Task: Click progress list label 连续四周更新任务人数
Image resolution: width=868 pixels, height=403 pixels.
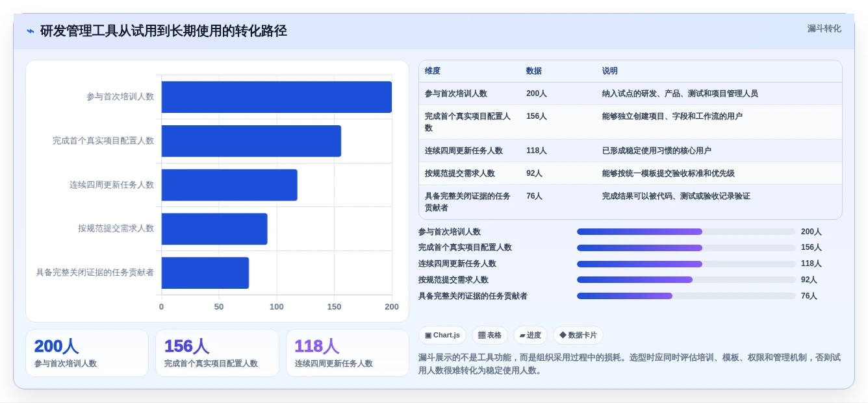Action: (457, 263)
